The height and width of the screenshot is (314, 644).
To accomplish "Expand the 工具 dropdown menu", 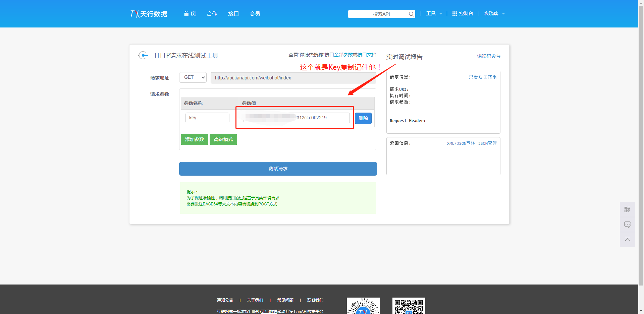I will (434, 14).
